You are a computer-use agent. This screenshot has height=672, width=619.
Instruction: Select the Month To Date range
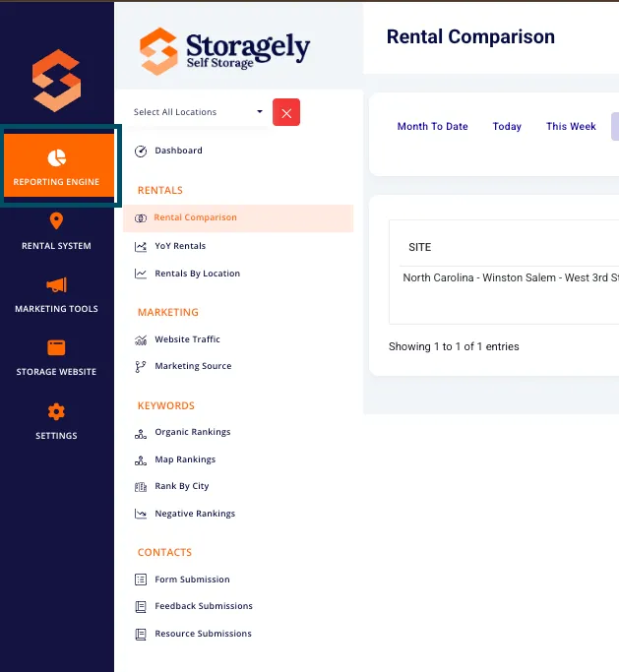433,126
